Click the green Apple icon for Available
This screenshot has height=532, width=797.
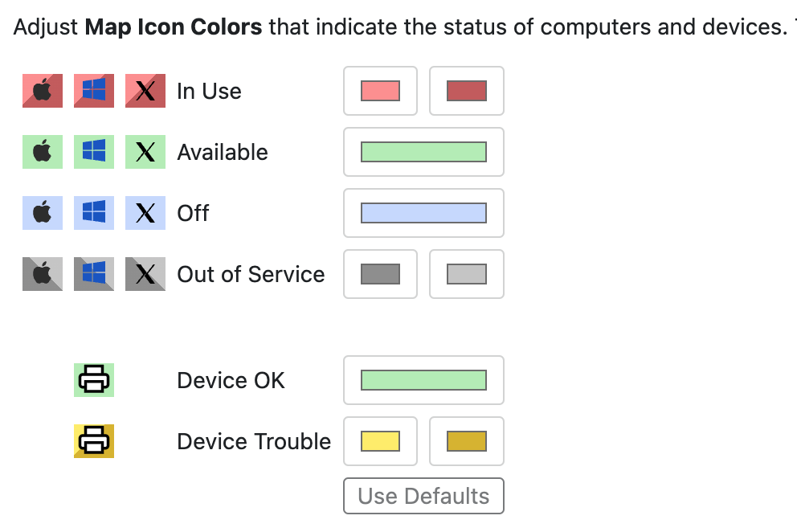pos(43,152)
